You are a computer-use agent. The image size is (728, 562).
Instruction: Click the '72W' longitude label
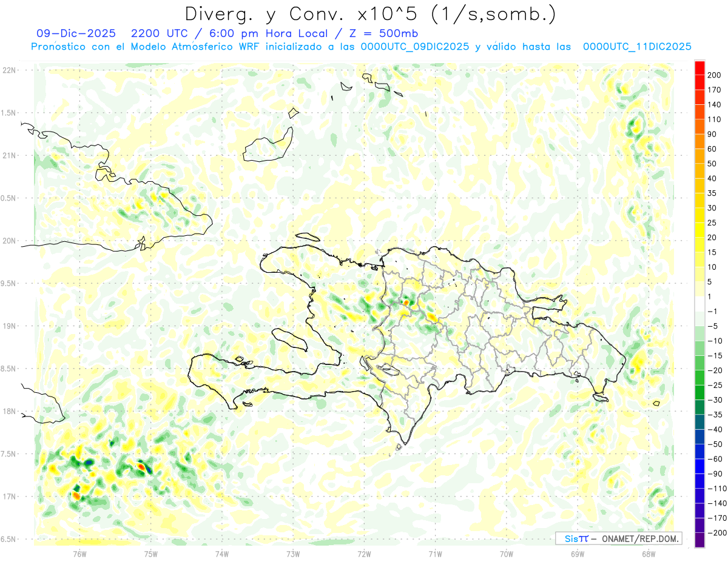point(364,554)
